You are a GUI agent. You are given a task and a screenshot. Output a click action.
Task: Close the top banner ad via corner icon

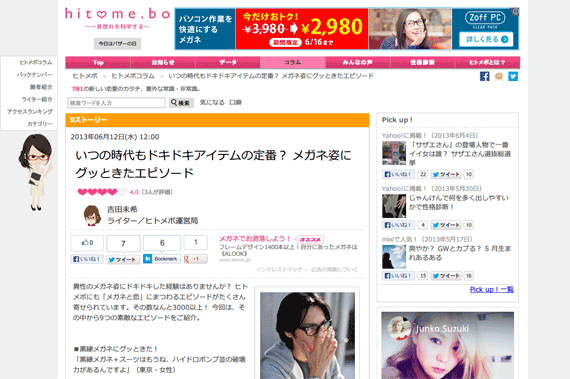click(x=515, y=12)
